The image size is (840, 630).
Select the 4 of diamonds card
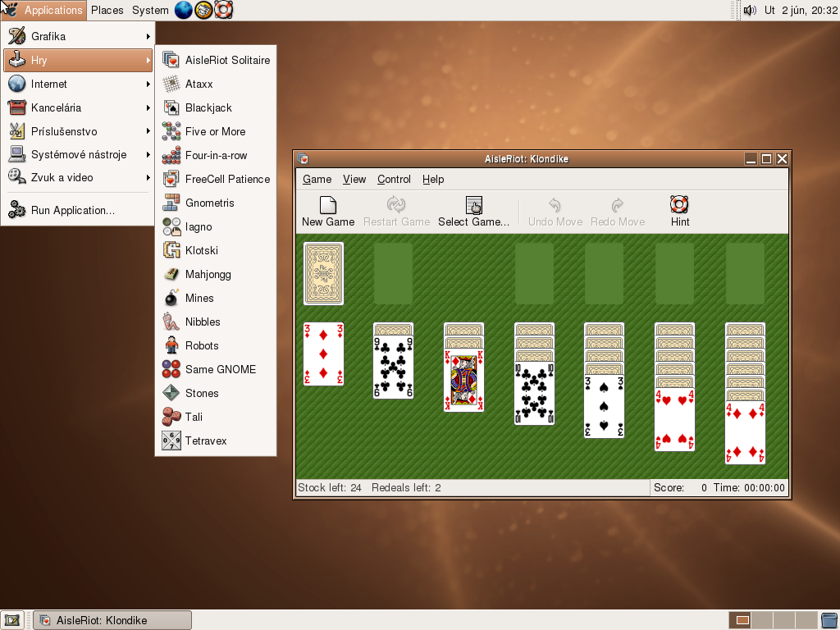[x=745, y=433]
